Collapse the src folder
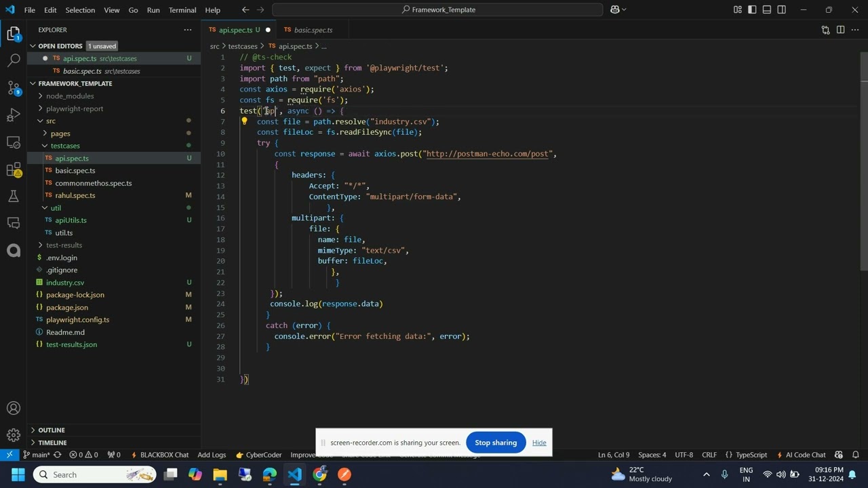 pos(51,121)
